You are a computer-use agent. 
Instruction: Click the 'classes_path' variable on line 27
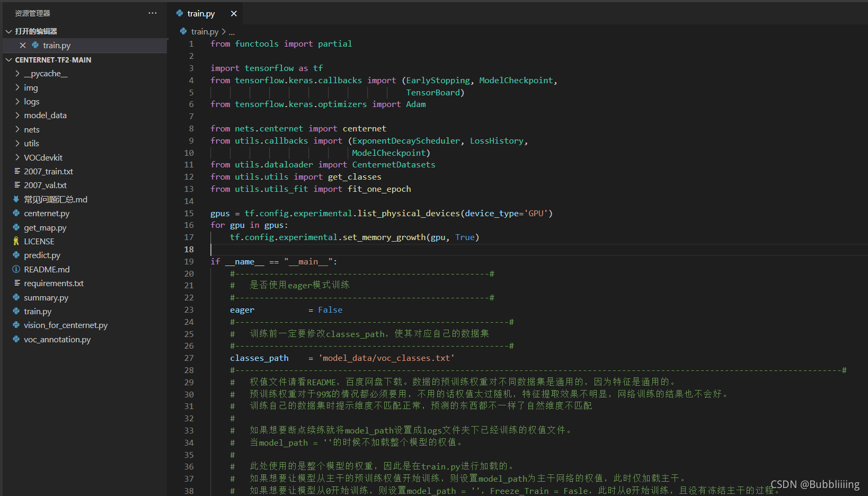[259, 358]
